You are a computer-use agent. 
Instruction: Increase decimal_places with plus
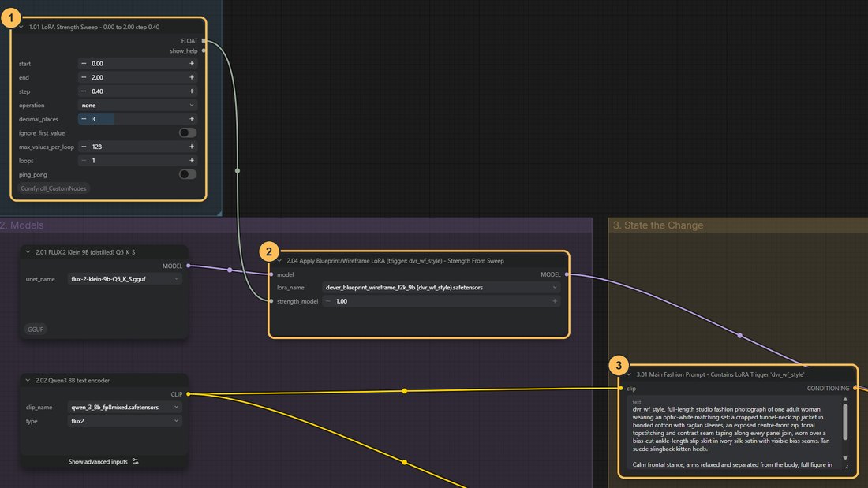click(x=192, y=119)
